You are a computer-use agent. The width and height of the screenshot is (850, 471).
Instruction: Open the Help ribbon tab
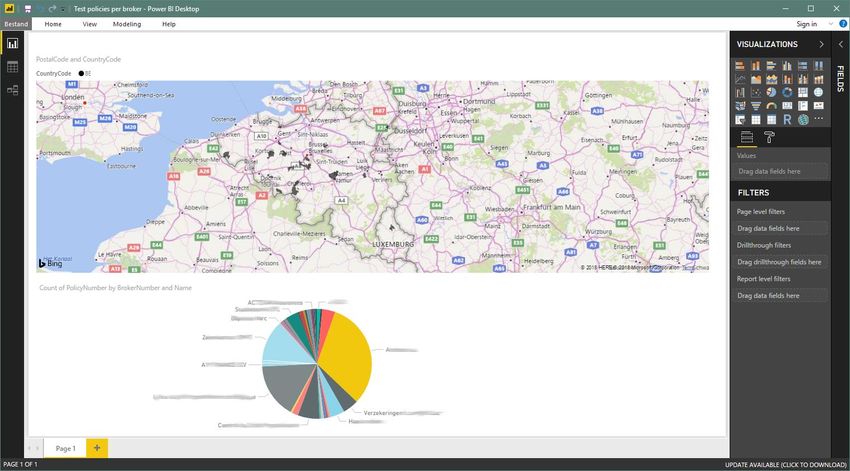click(x=169, y=24)
